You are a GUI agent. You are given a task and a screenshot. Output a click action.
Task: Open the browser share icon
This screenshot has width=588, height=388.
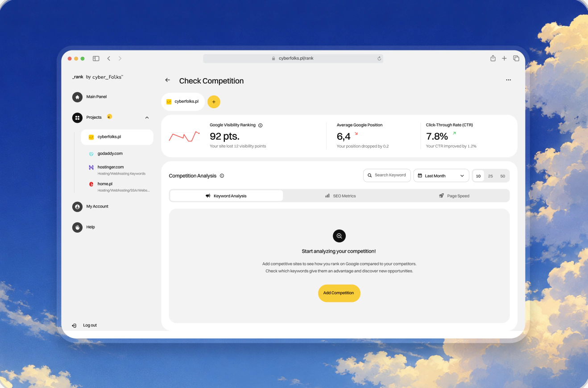click(493, 58)
